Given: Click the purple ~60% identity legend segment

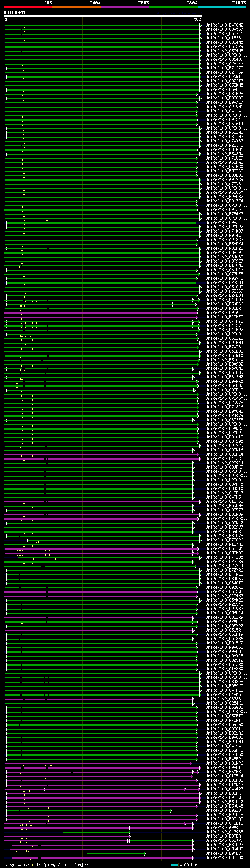Looking at the screenshot, I should pos(125,7).
